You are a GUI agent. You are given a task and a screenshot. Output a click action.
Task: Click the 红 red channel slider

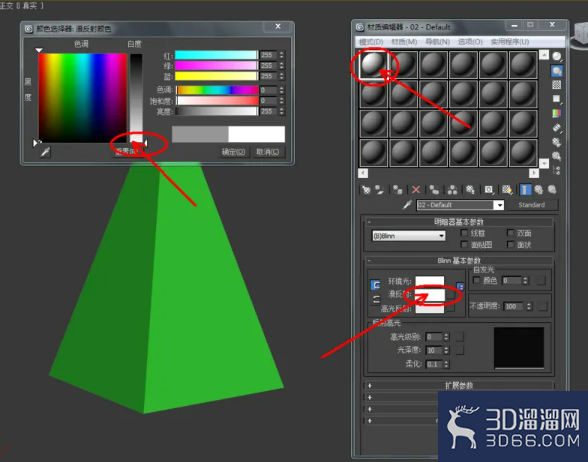216,55
